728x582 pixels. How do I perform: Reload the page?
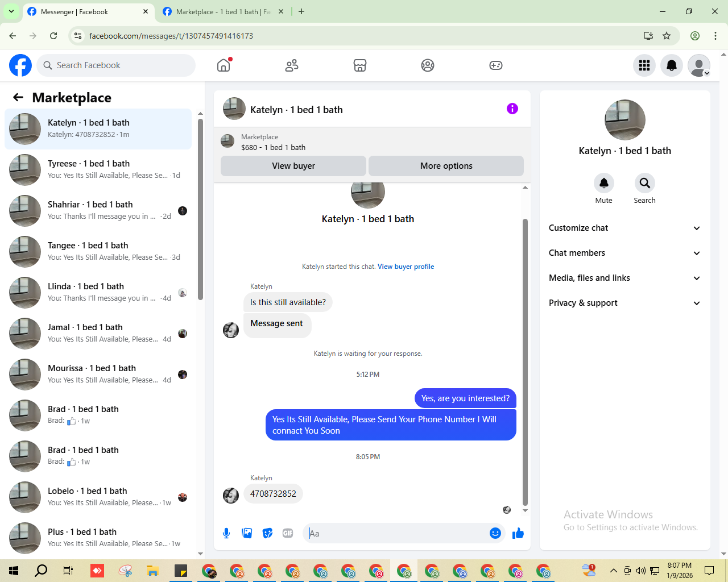point(53,36)
